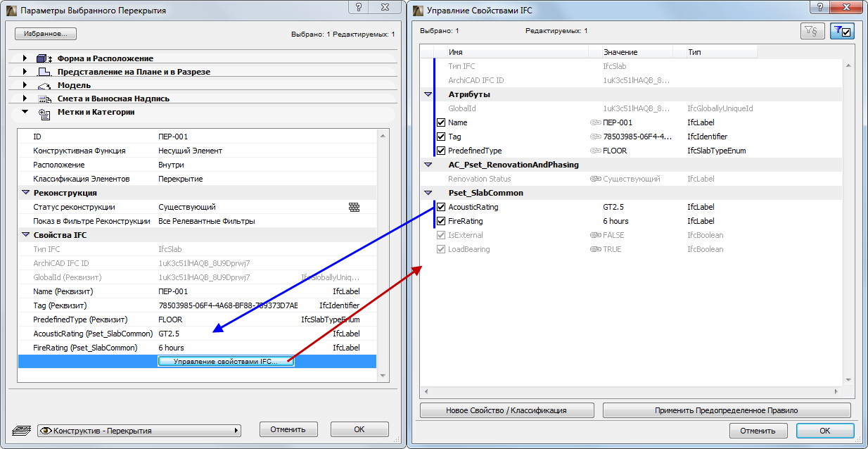Uncheck the FireRating checkbox

tap(441, 221)
